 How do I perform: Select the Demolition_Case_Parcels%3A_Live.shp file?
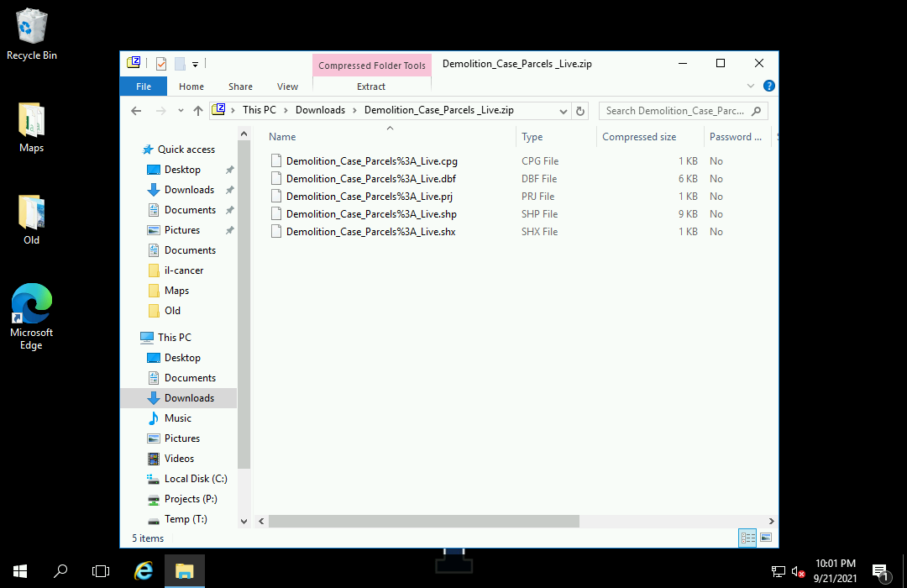tap(371, 214)
